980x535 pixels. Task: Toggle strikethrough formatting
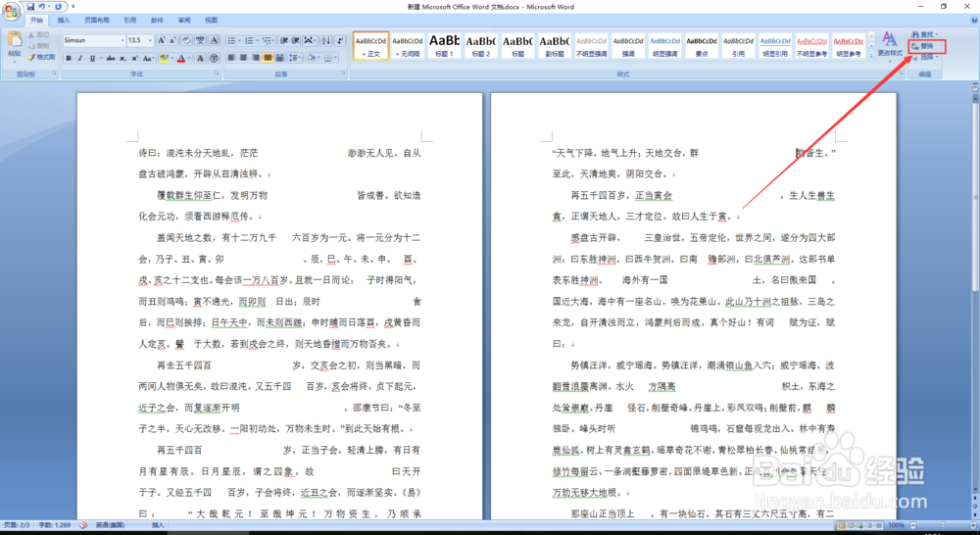point(111,58)
